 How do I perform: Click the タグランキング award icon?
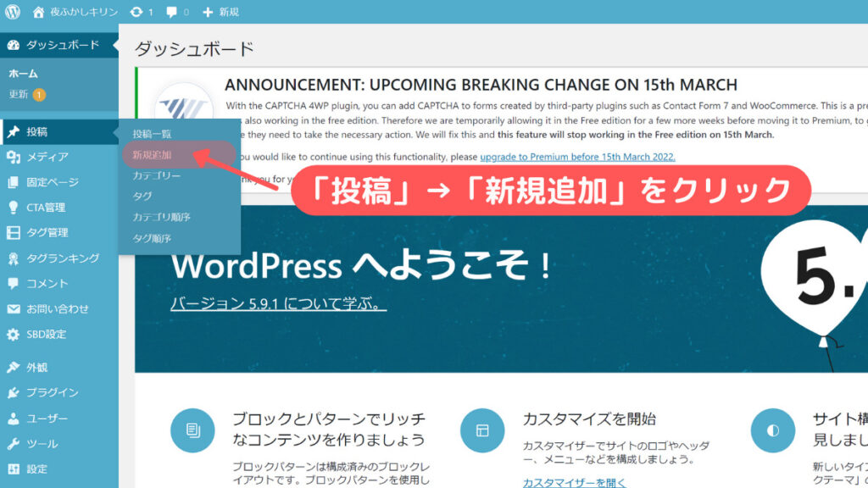[14, 258]
